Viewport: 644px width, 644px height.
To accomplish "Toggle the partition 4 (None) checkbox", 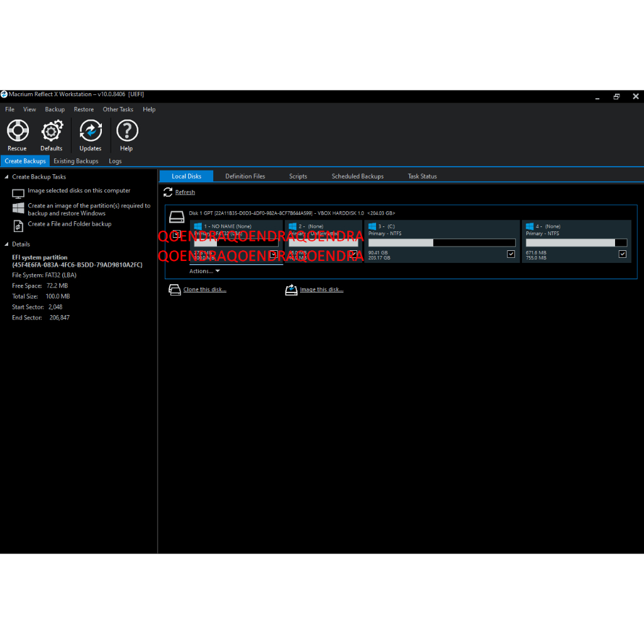I will (622, 254).
